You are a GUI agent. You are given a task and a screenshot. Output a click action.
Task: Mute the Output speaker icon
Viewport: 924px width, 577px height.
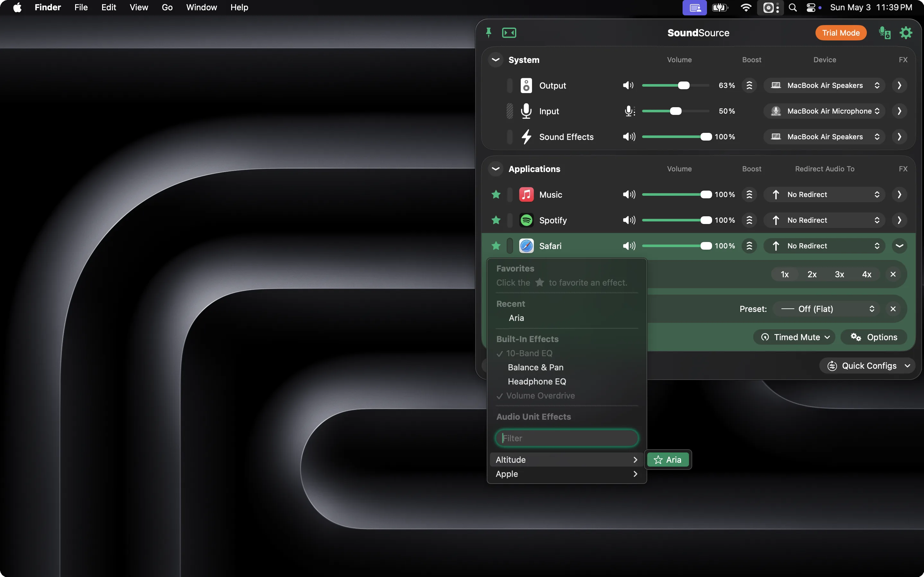[628, 85]
